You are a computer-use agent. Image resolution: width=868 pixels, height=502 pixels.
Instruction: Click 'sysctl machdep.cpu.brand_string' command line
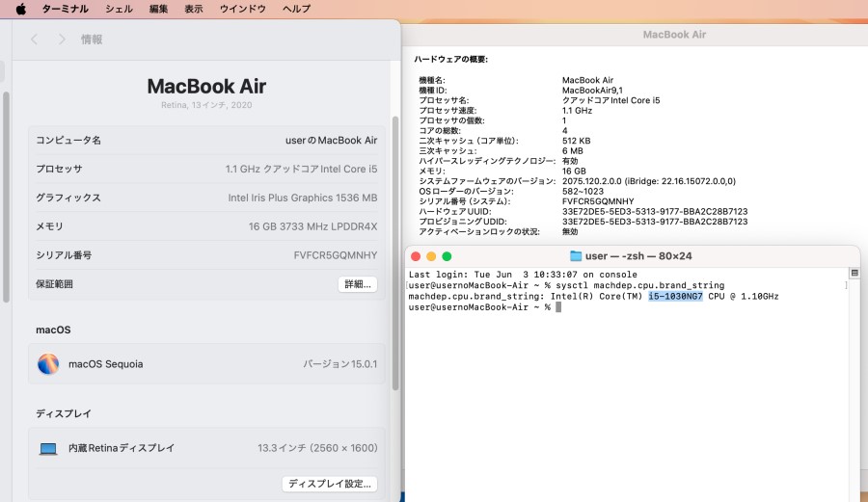[640, 285]
